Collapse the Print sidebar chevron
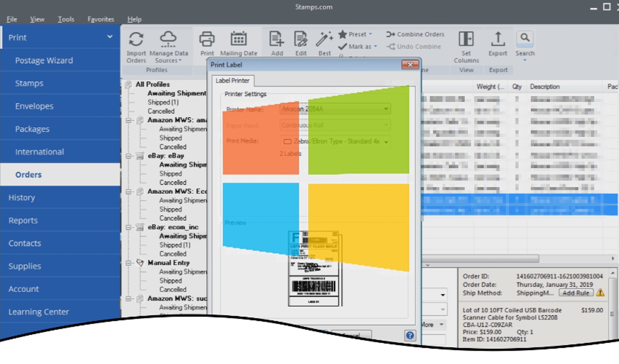This screenshot has width=619, height=364. point(110,37)
